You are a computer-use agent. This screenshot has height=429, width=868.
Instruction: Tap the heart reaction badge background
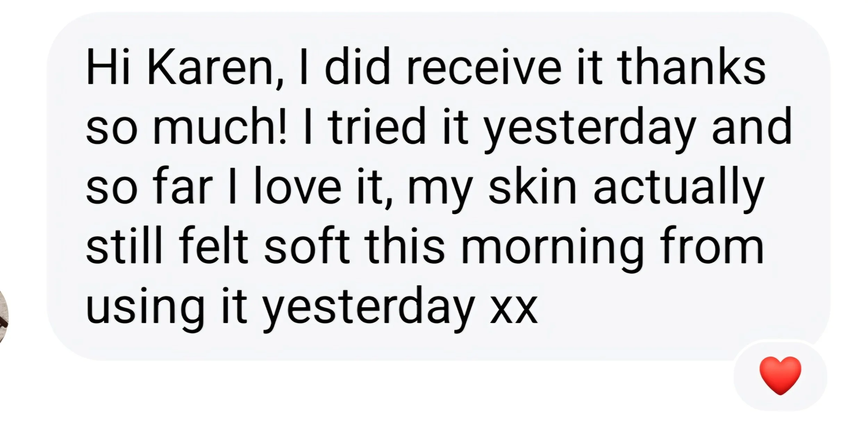780,376
